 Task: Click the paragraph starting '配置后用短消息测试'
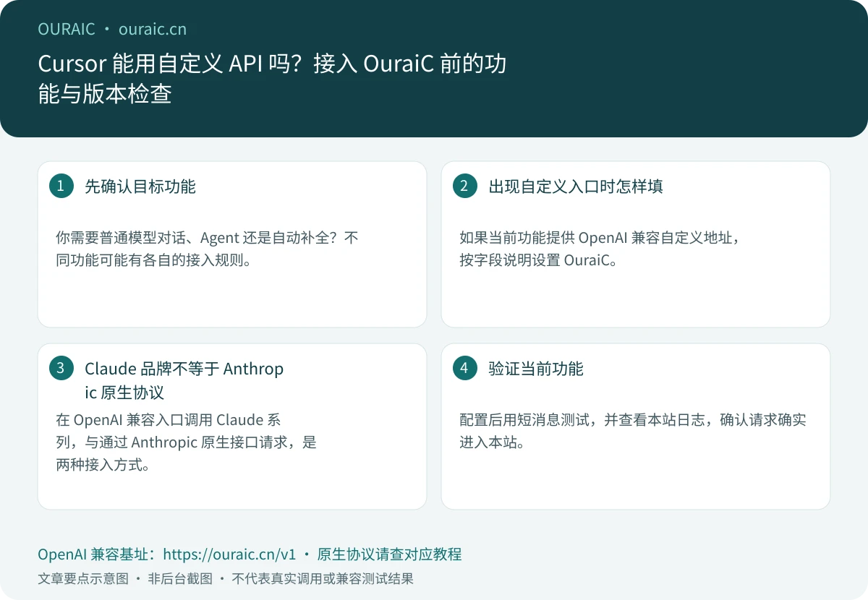pos(633,431)
